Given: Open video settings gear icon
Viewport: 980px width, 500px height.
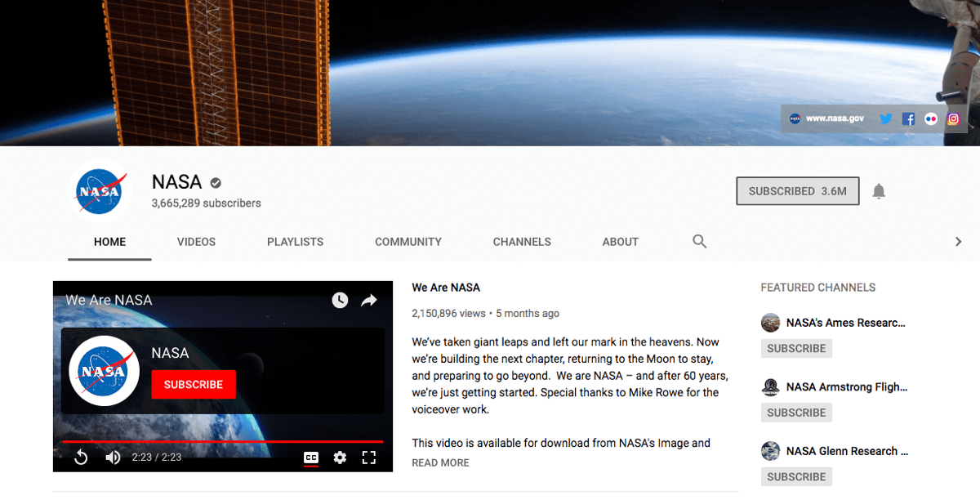Looking at the screenshot, I should point(340,458).
